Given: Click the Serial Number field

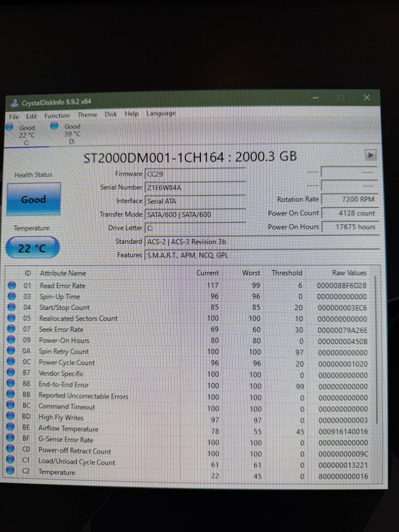Looking at the screenshot, I should tap(195, 187).
